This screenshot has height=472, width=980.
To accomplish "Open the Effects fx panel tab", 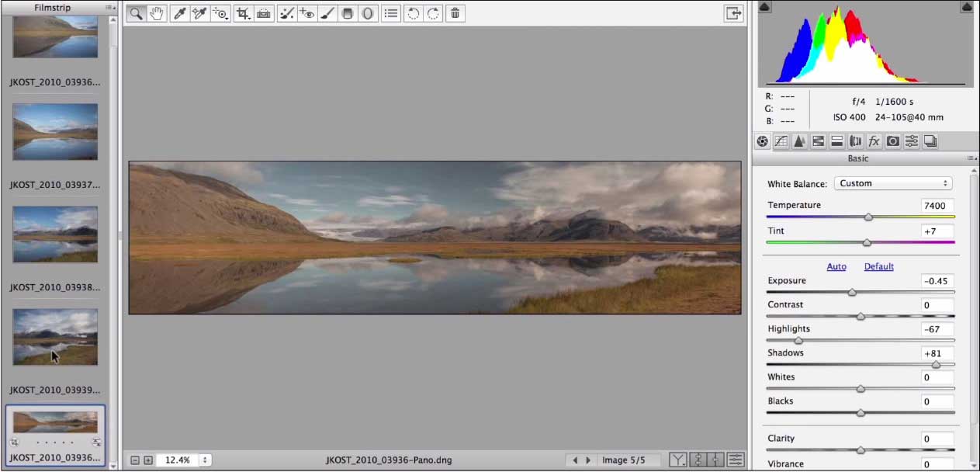I will [874, 141].
